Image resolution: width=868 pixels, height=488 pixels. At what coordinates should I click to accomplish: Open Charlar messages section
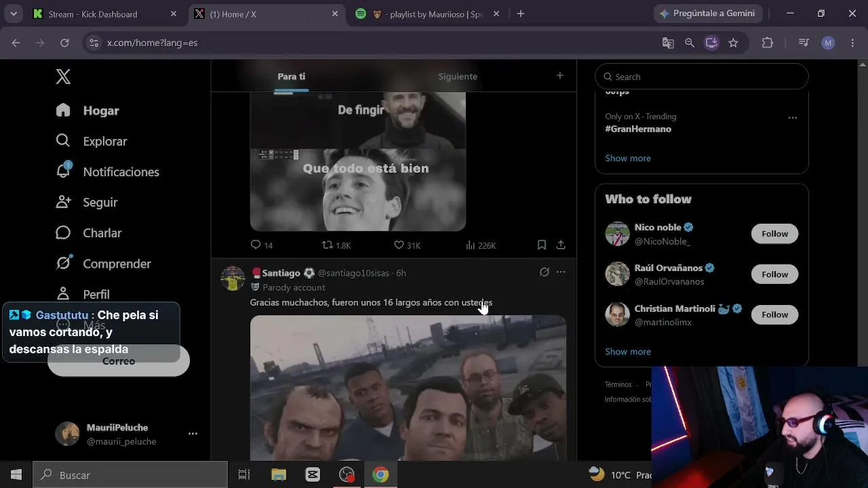(x=89, y=232)
